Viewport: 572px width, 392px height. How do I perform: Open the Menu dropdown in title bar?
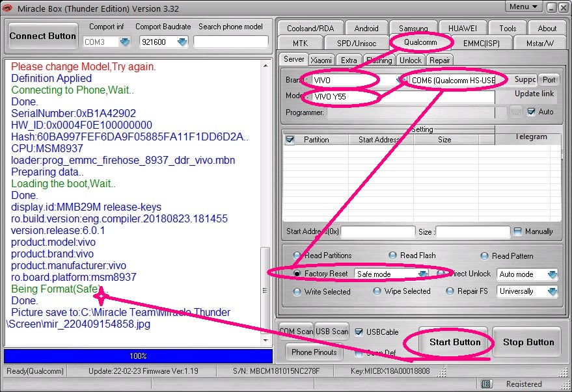pos(523,7)
